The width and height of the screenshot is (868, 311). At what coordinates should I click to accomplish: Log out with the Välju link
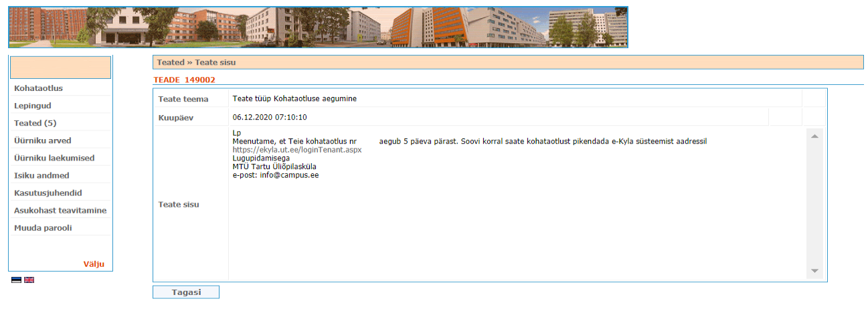coord(94,264)
